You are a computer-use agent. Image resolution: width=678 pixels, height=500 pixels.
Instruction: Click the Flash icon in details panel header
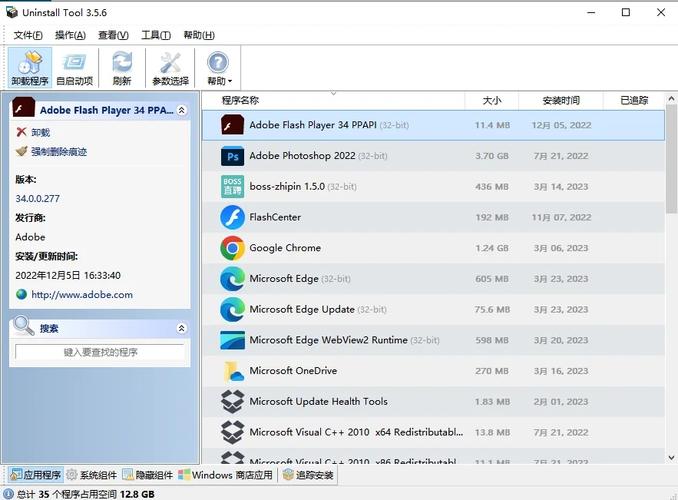(x=23, y=108)
